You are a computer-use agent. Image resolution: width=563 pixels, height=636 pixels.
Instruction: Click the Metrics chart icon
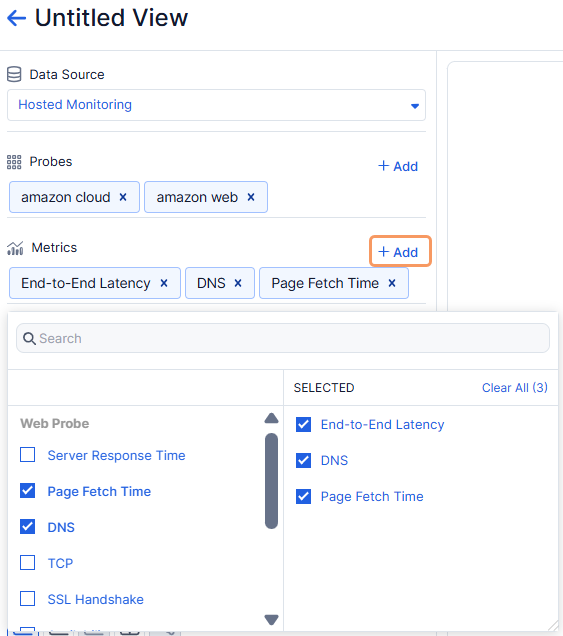pyautogui.click(x=15, y=248)
